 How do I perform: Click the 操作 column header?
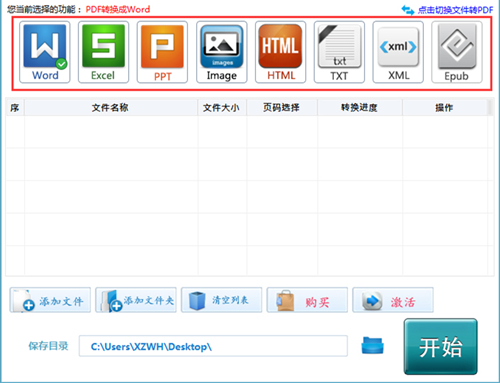click(x=445, y=107)
